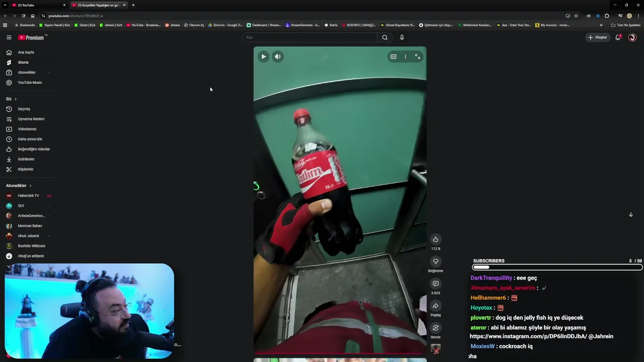Open comments with 3.623 count
Screen dimensions: 644x362
pos(436,284)
